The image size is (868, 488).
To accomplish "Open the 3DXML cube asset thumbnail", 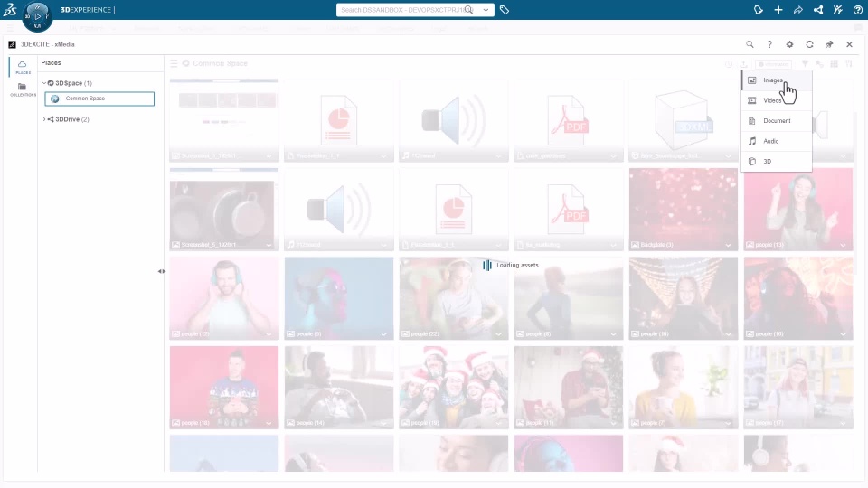I will (684, 120).
